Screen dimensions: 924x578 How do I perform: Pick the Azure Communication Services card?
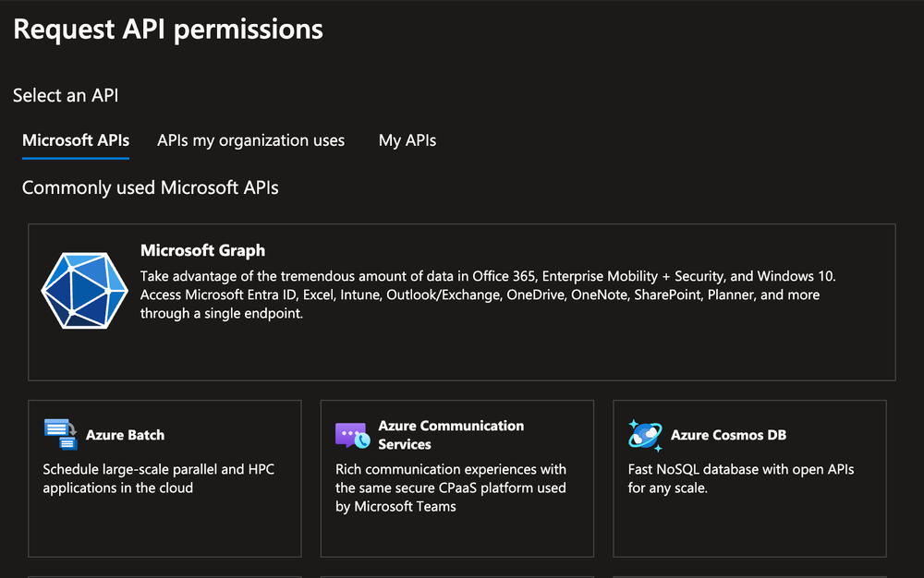(456, 478)
